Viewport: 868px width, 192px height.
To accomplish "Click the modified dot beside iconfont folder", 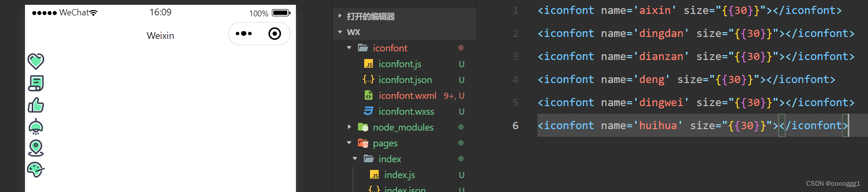I will click(461, 48).
